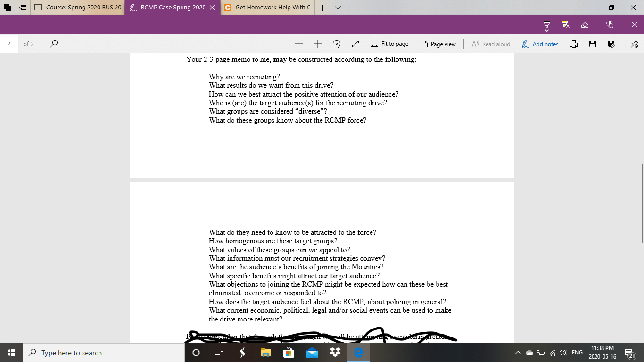Click the line beginning "Your 2-3 page memo"
This screenshot has height=362, width=644.
pyautogui.click(x=301, y=59)
